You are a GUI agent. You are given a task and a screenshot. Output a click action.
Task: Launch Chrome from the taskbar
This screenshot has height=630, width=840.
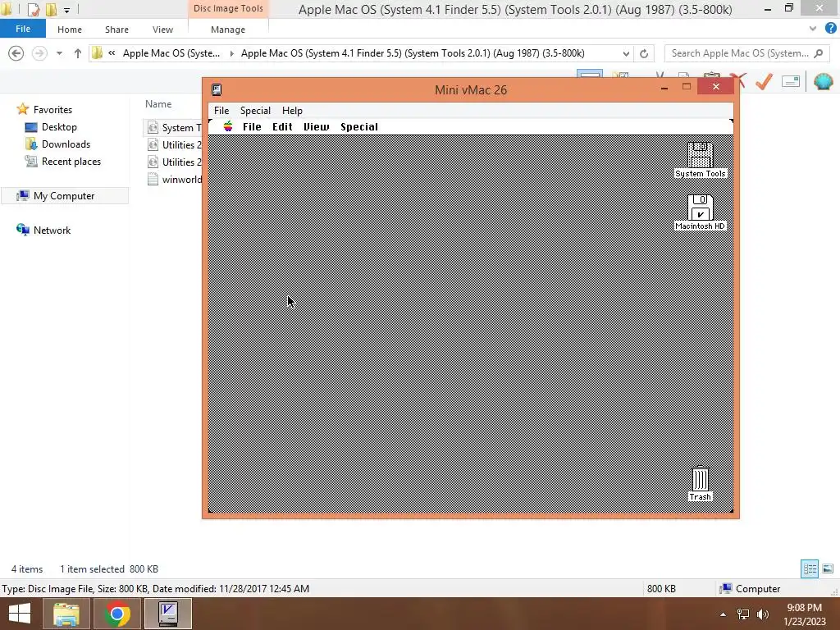[x=117, y=614]
